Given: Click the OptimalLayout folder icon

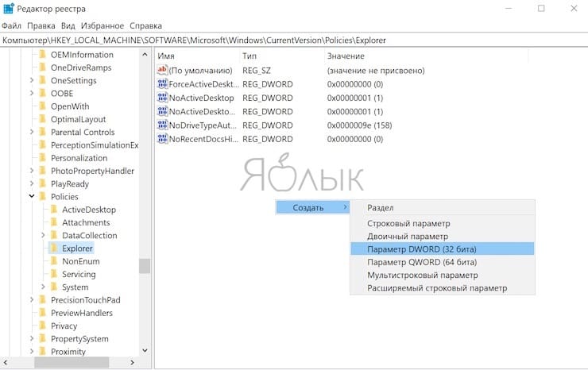Looking at the screenshot, I should (43, 119).
